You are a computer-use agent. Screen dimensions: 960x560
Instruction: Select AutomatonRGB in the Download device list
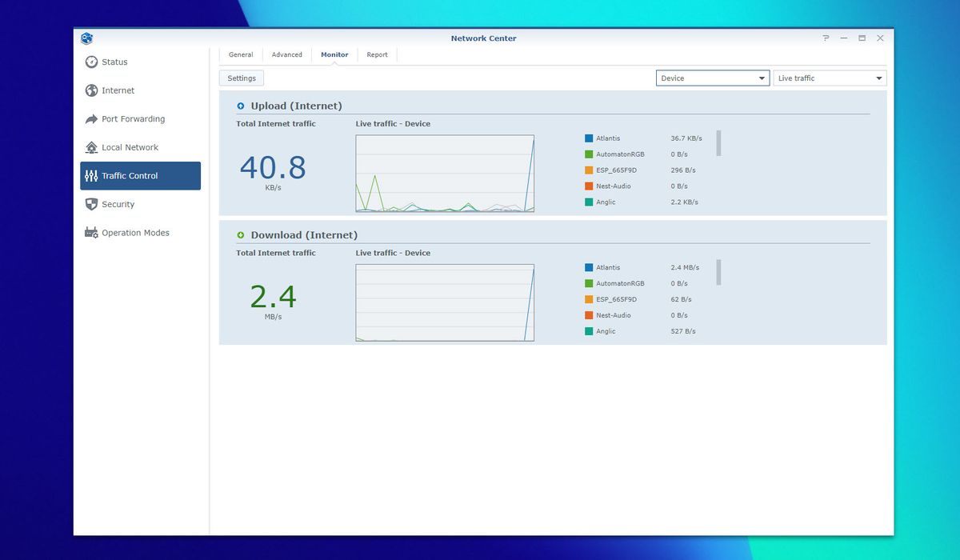(620, 283)
